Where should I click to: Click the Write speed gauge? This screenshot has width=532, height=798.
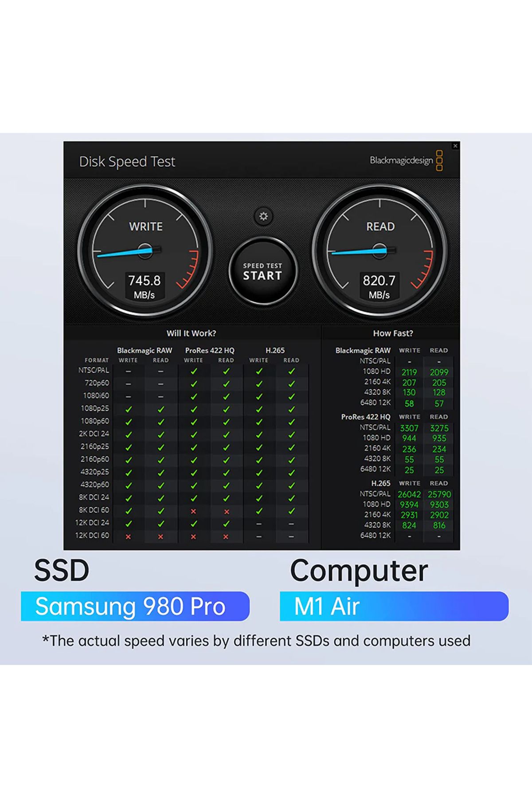pyautogui.click(x=145, y=251)
